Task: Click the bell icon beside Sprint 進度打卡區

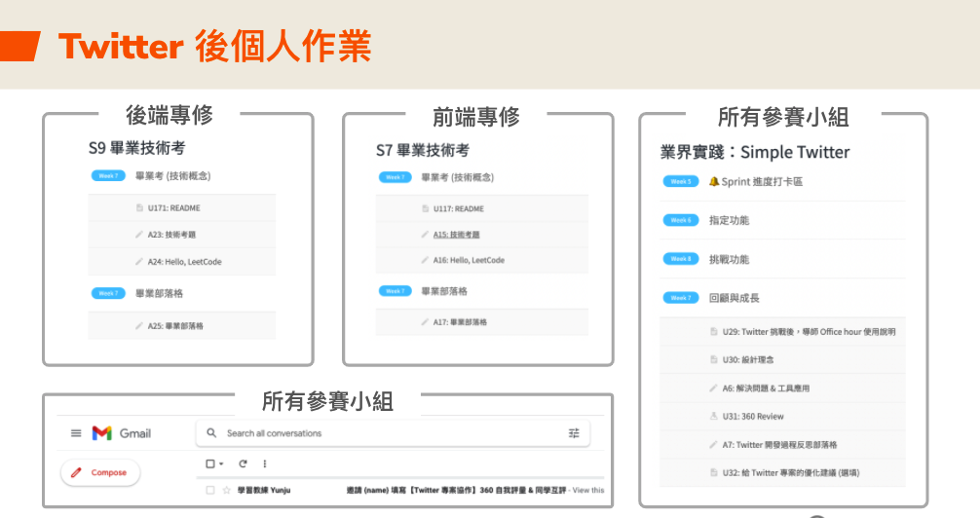Action: (x=714, y=182)
